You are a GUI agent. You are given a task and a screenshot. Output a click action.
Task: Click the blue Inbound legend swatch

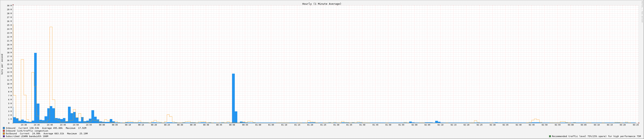[x=4, y=128]
